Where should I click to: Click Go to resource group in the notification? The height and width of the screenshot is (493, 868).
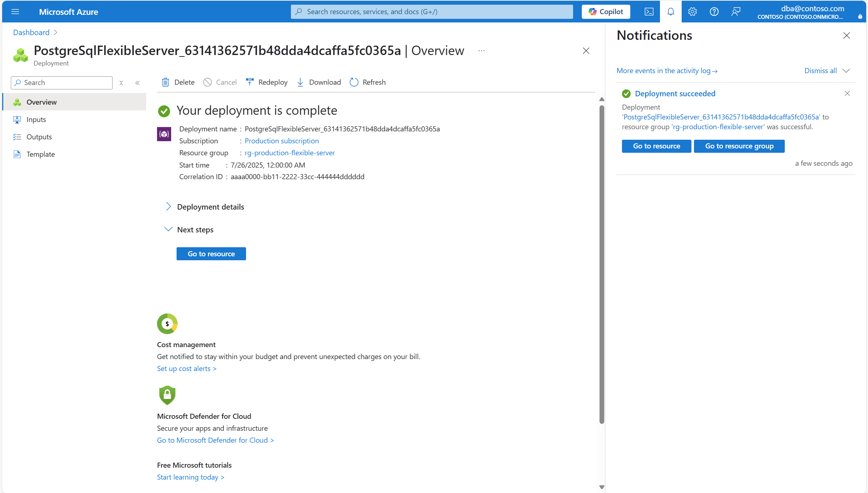point(739,146)
